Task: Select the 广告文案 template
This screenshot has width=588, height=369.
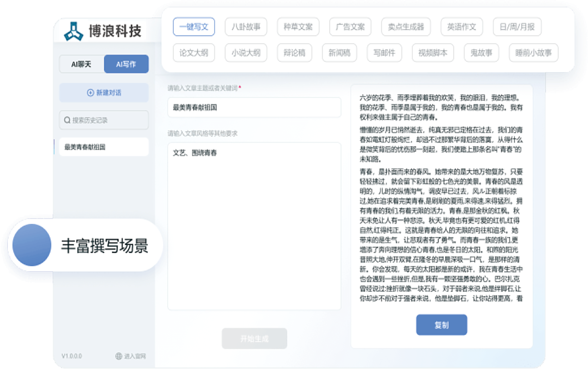Action: click(x=350, y=27)
